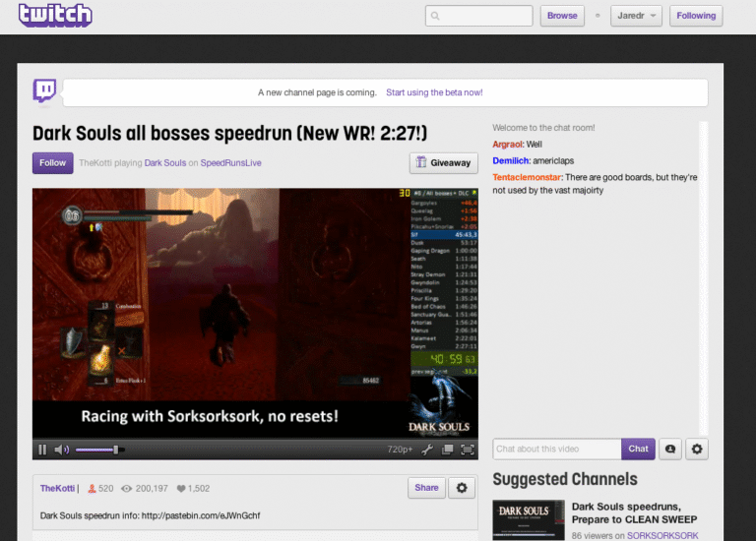Open the SpeedRunsLive team link

pyautogui.click(x=230, y=163)
